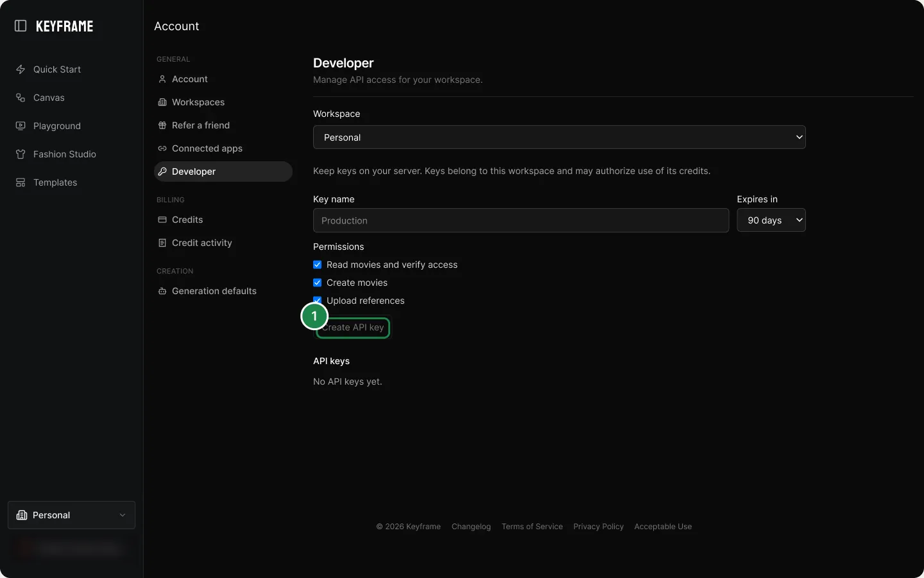Open the Account settings page
Image resolution: width=924 pixels, height=578 pixels.
click(x=223, y=79)
